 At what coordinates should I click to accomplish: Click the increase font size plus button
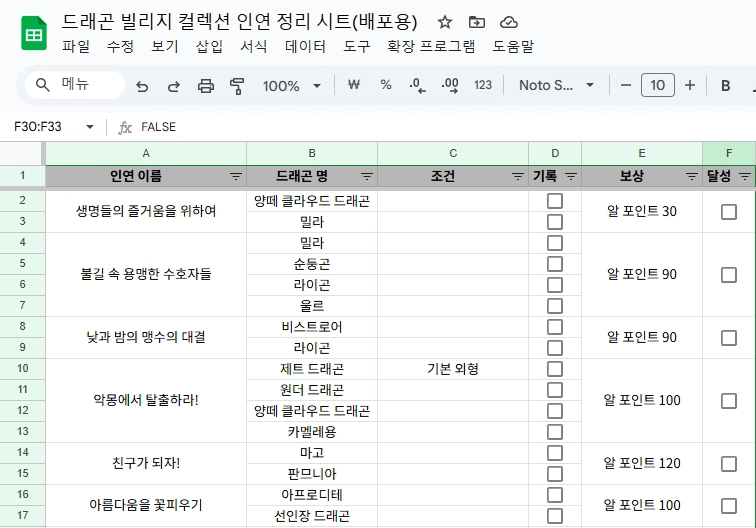[x=689, y=86]
